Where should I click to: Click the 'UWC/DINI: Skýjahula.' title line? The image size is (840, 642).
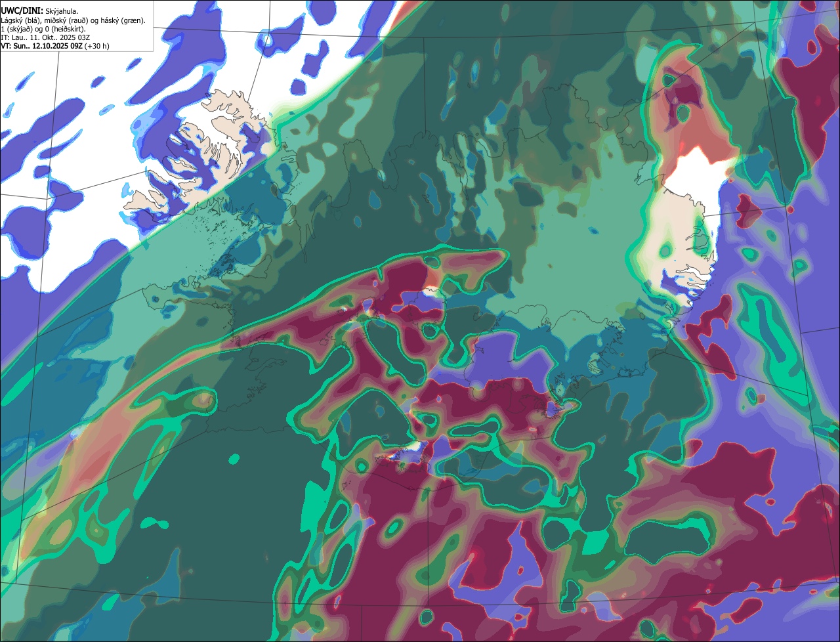(x=39, y=11)
